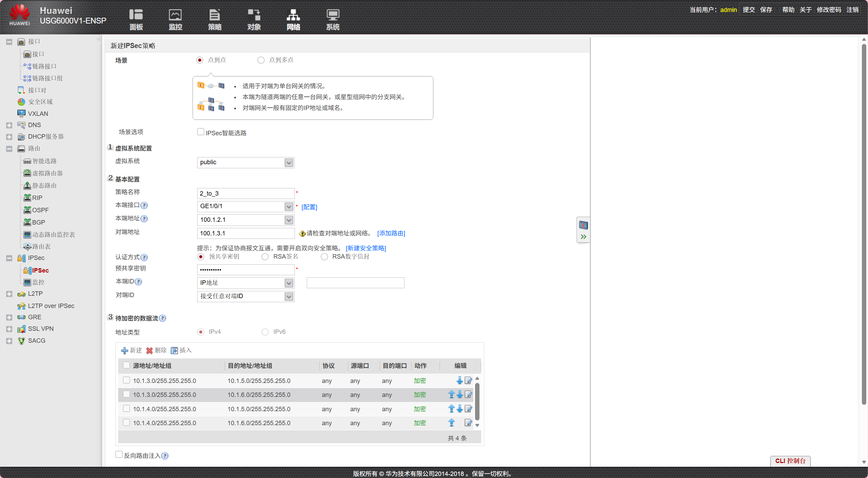Click the 添加路由 link
Viewport: 868px width, 478px height.
point(391,233)
